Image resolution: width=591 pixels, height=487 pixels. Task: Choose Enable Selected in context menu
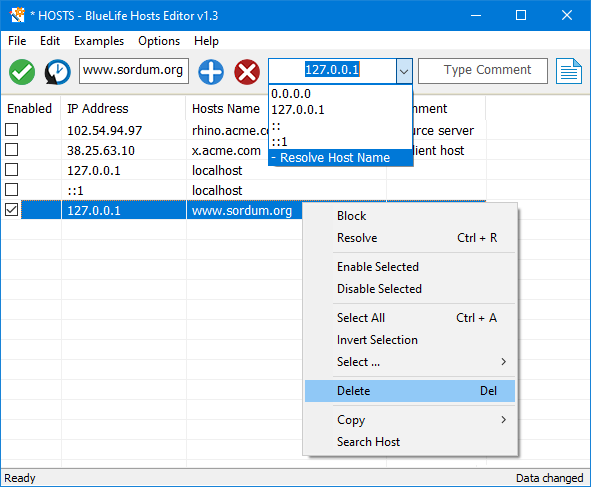410,267
